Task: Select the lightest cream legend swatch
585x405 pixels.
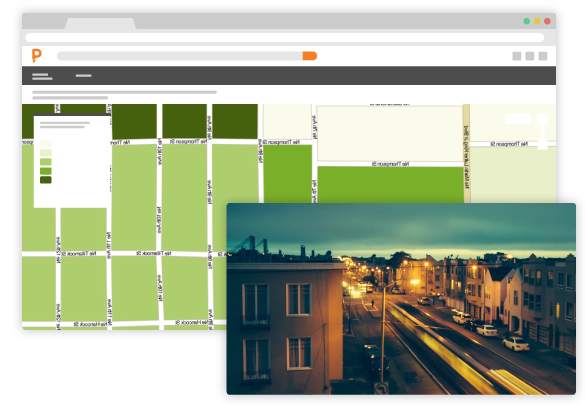Action: (46, 144)
